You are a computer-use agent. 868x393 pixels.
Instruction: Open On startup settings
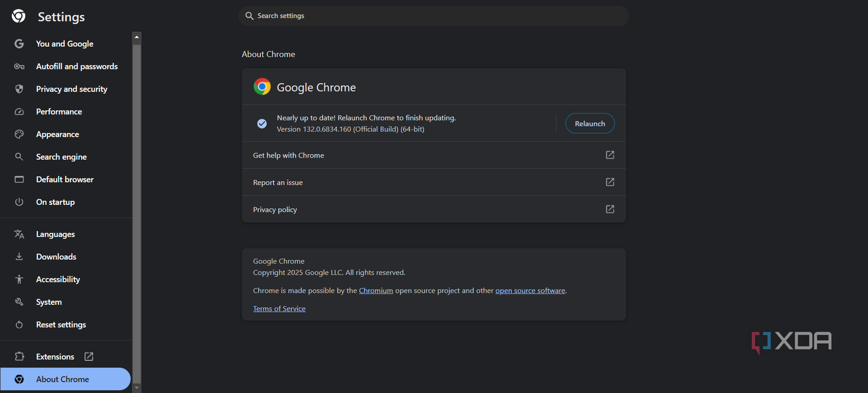(66, 202)
